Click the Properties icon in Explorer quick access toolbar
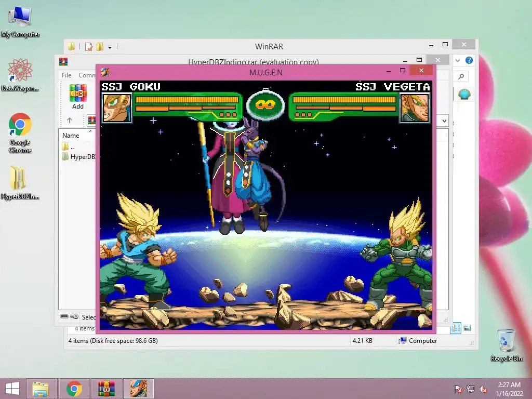The height and width of the screenshot is (399, 532). pyautogui.click(x=88, y=46)
